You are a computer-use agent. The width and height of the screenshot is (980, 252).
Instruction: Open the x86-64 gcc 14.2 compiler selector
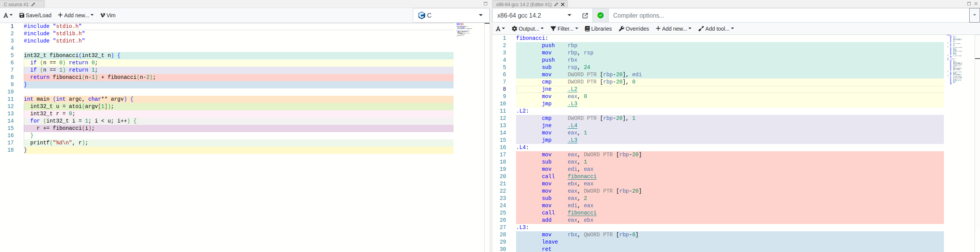534,16
